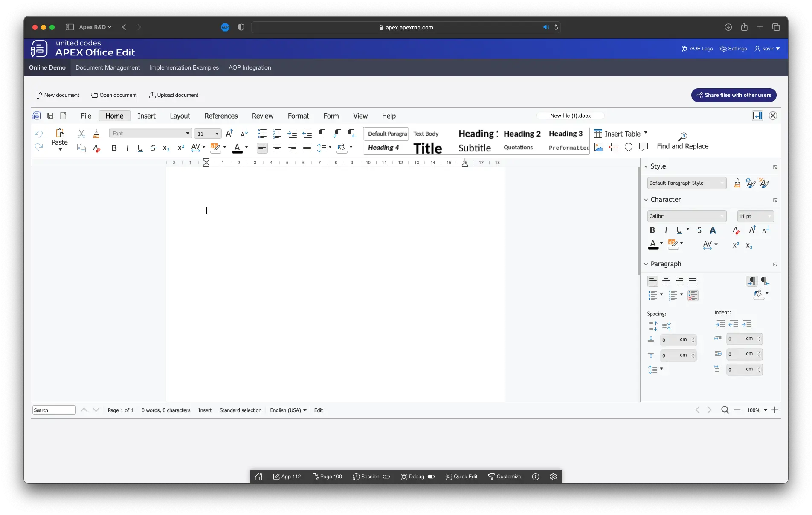812x515 pixels.
Task: Click the Clone Formatting paintbrush in the ribbon
Action: click(x=96, y=134)
